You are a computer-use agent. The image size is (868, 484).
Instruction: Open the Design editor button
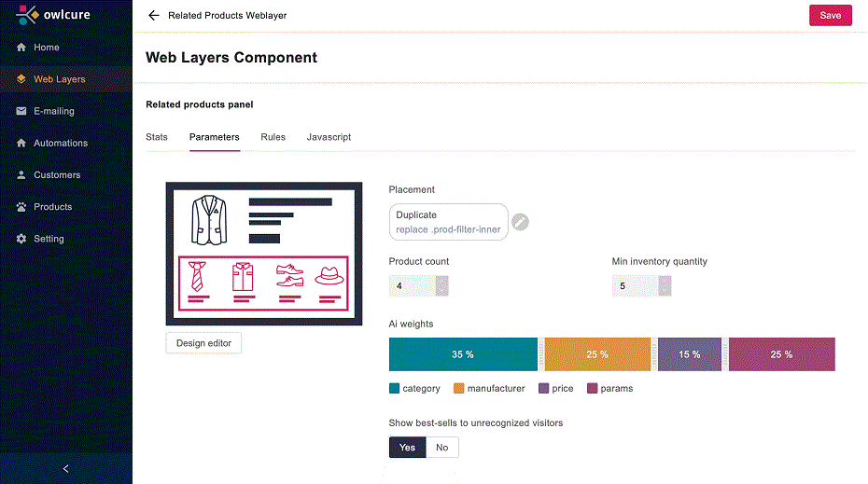tap(203, 343)
